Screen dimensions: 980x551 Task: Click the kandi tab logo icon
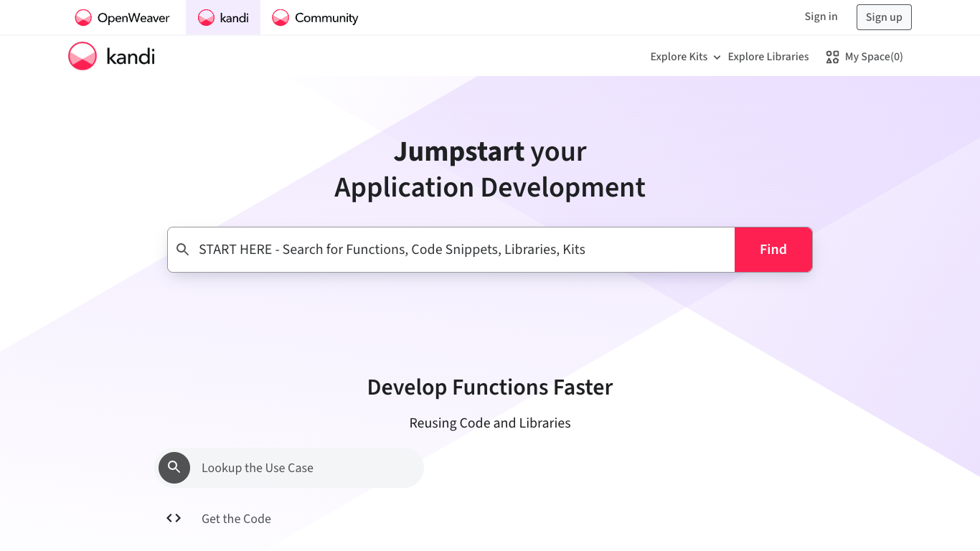click(206, 18)
